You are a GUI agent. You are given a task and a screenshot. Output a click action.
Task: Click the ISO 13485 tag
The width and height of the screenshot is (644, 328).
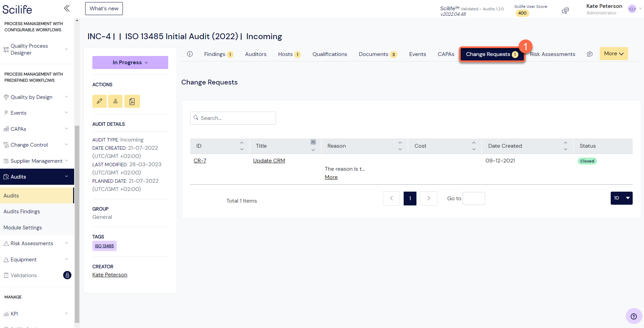(x=104, y=246)
